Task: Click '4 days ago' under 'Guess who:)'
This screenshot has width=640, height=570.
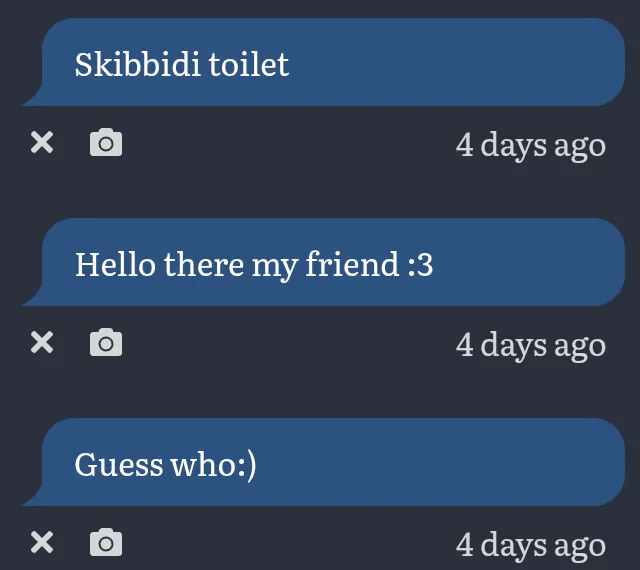Action: coord(531,546)
